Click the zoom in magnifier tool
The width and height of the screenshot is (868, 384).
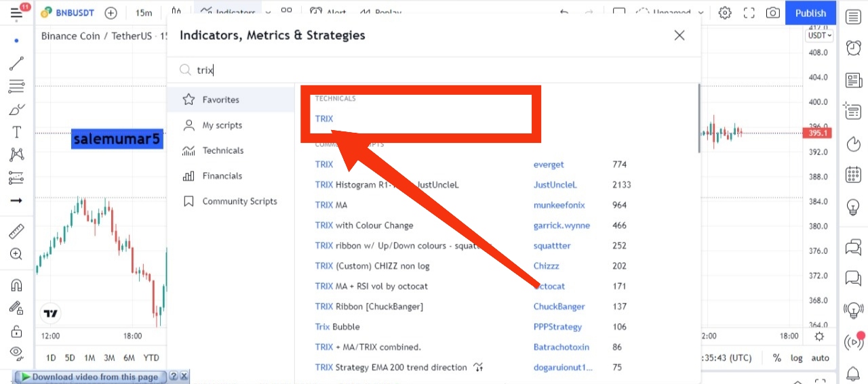pyautogui.click(x=16, y=255)
